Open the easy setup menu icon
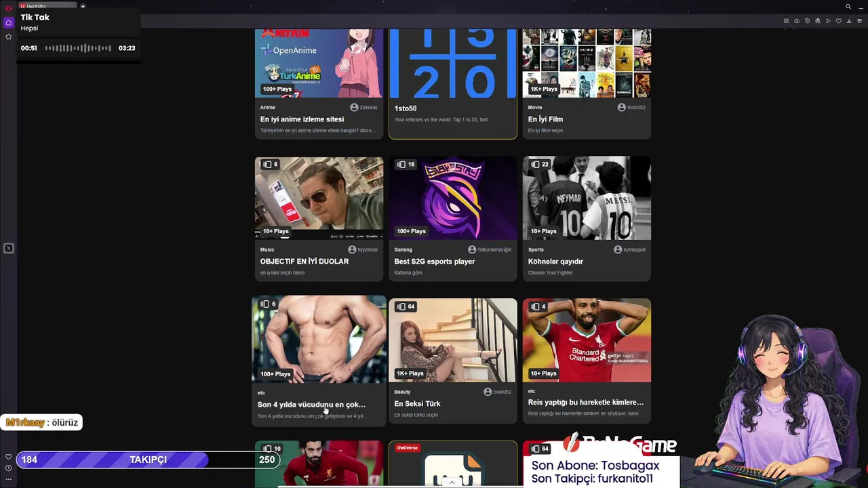The image size is (868, 488). [x=859, y=21]
